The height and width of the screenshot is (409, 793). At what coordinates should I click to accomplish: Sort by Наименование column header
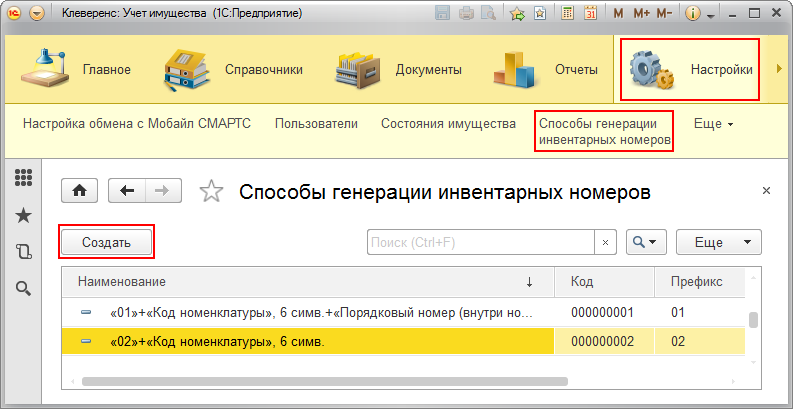(308, 282)
